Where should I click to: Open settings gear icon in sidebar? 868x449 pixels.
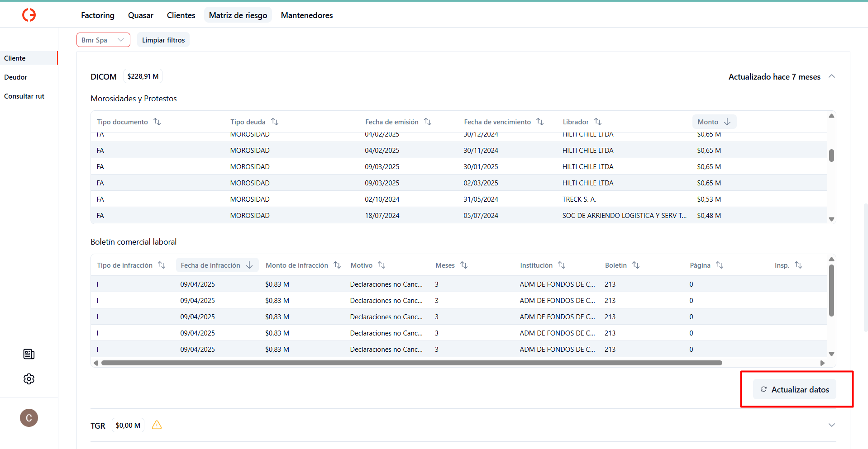click(29, 379)
